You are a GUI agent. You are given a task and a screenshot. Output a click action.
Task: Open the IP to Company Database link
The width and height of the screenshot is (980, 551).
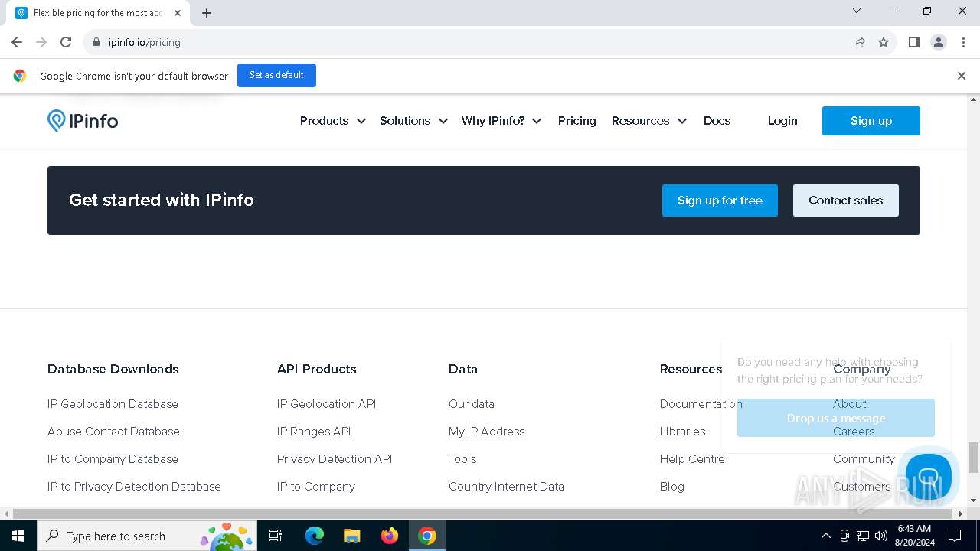point(113,459)
